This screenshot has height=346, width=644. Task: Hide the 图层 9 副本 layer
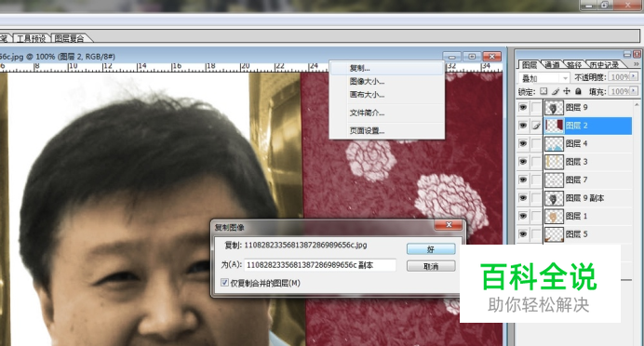(x=522, y=198)
